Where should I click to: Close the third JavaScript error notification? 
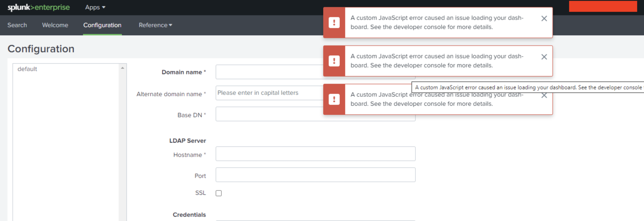coord(544,96)
